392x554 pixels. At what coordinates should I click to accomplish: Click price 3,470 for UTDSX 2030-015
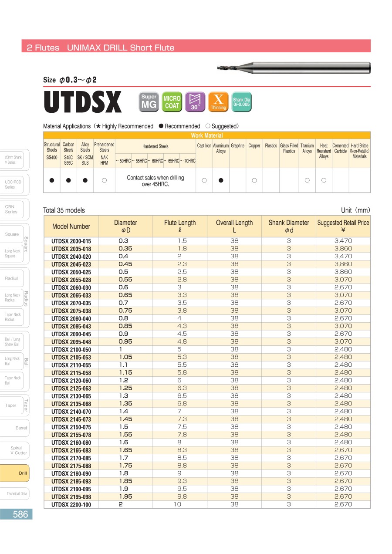343,241
